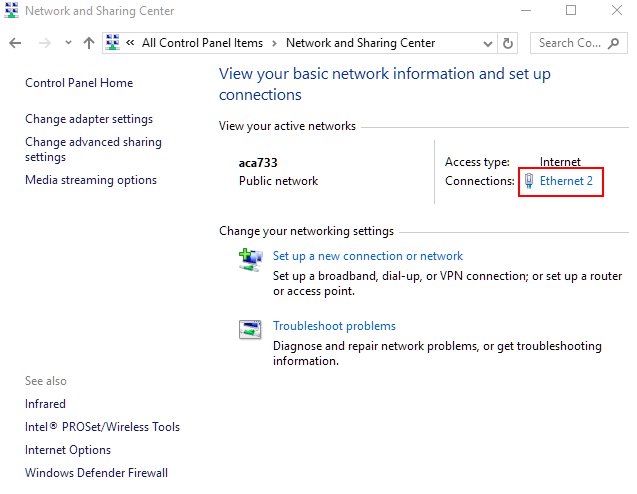
Task: Click the new connection setup icon
Action: tap(250, 259)
